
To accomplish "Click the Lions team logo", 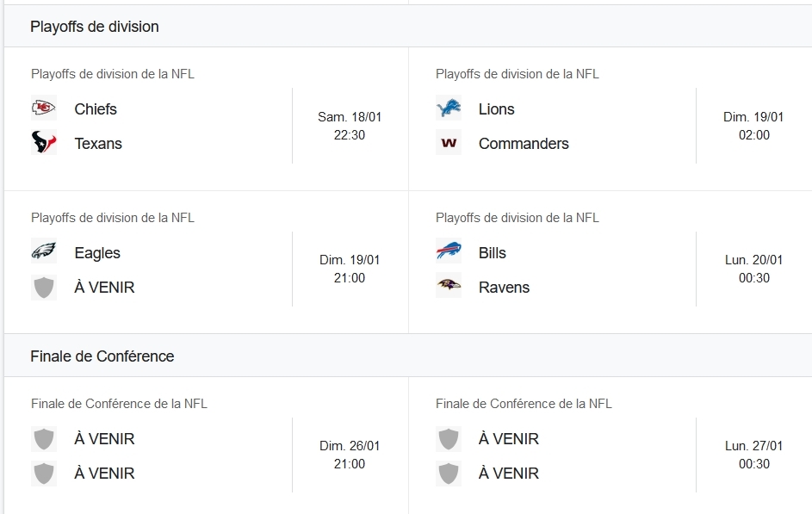I will [449, 108].
